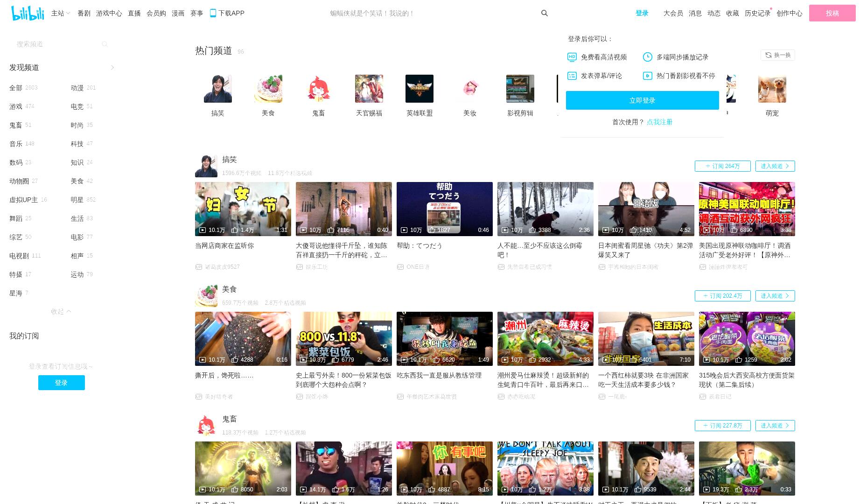
Task: Subscribe with 订阅 227.8万 button
Action: point(723,426)
